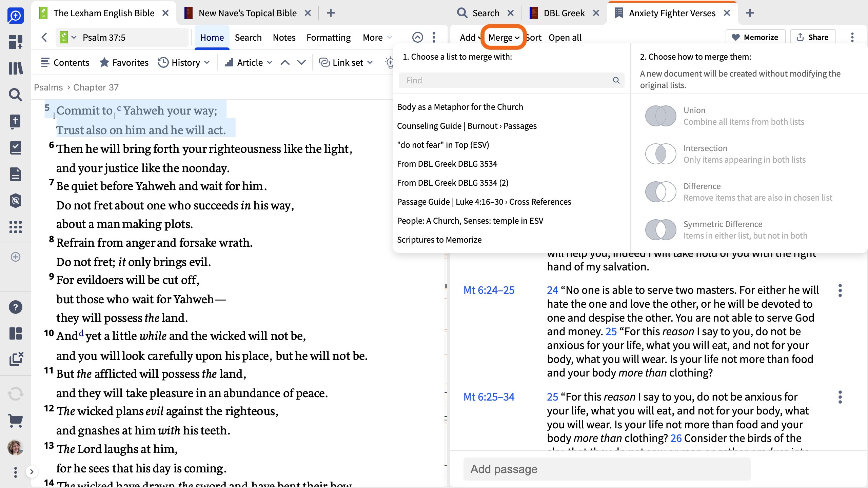This screenshot has height=488, width=868.
Task: Expand the Link set dropdown
Action: pos(346,63)
